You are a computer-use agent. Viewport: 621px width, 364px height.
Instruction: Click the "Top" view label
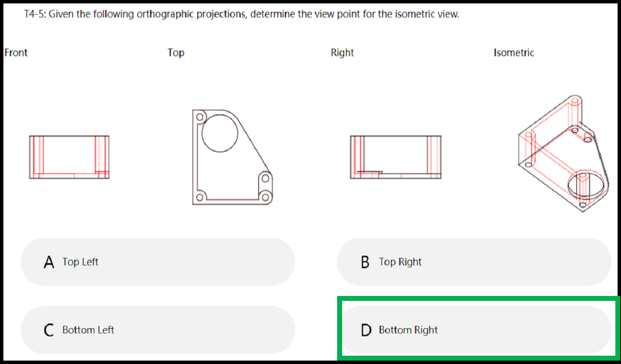(176, 53)
